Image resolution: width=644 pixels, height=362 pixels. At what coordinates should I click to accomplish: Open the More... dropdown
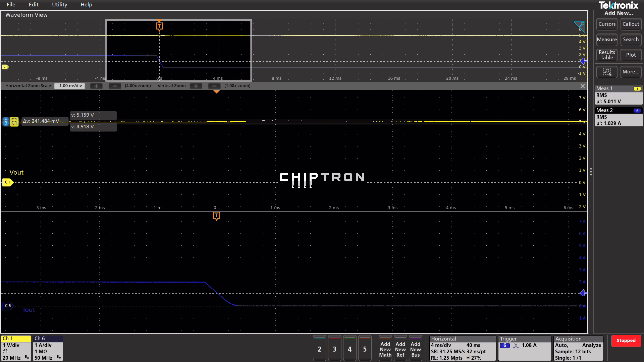point(631,72)
